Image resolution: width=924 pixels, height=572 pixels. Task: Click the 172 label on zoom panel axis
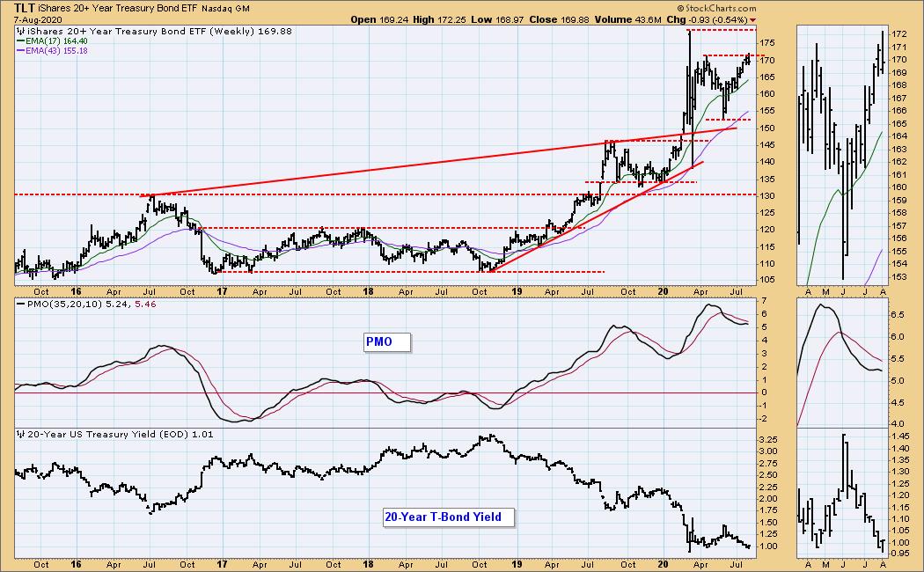click(899, 34)
